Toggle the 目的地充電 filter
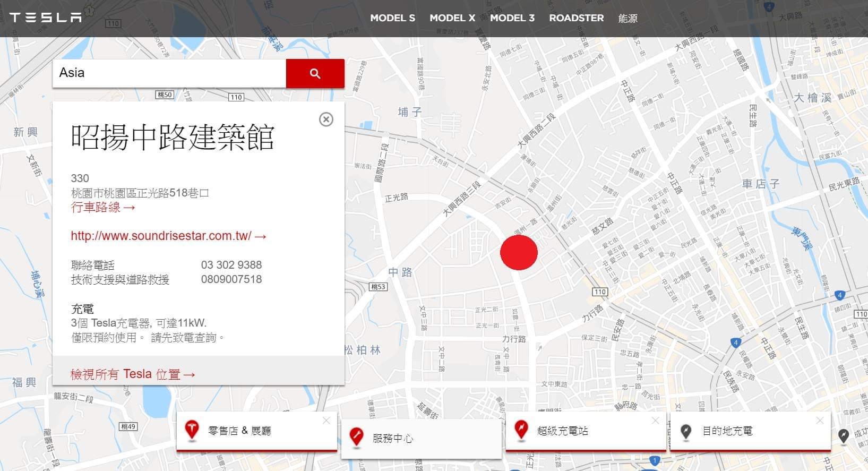 751,431
